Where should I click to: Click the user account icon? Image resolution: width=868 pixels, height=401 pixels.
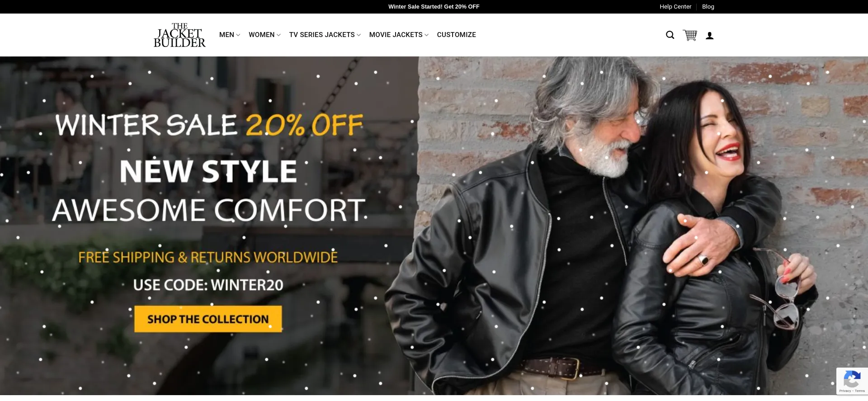(710, 36)
